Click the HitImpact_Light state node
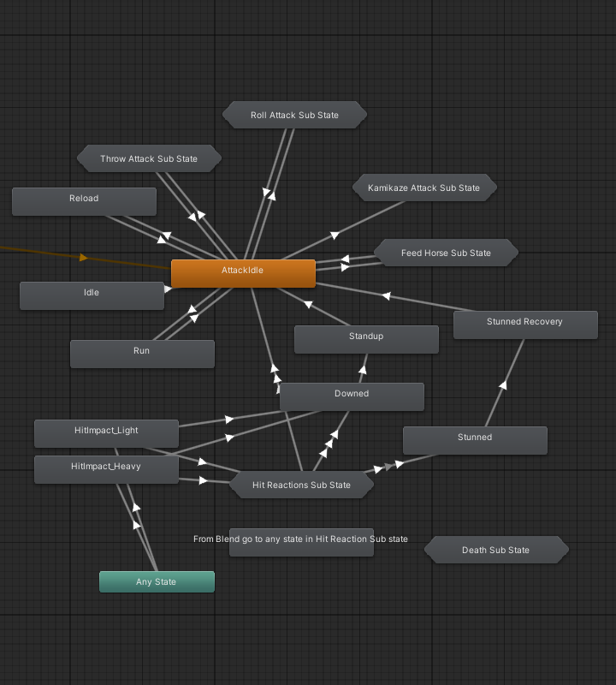The width and height of the screenshot is (616, 685). coord(106,433)
